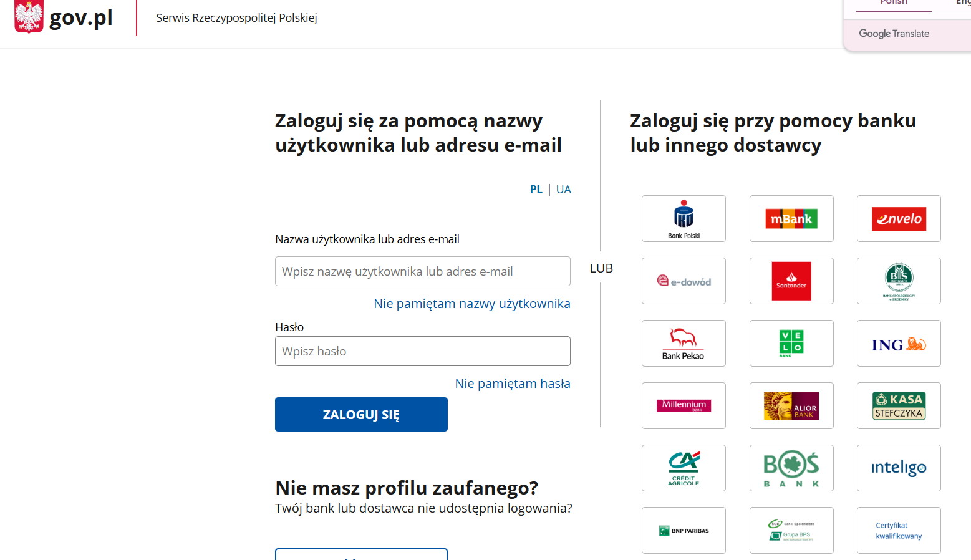
Task: Switch page language to UA
Action: (563, 190)
